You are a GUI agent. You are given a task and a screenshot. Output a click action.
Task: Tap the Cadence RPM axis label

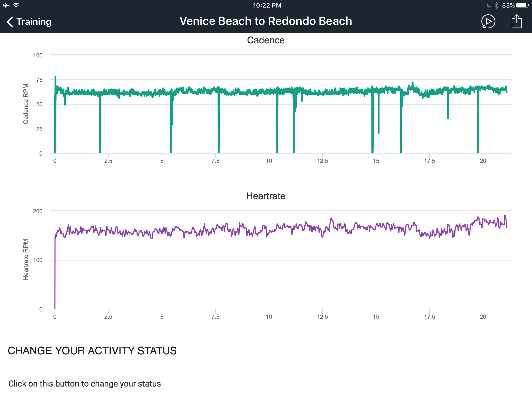click(26, 104)
